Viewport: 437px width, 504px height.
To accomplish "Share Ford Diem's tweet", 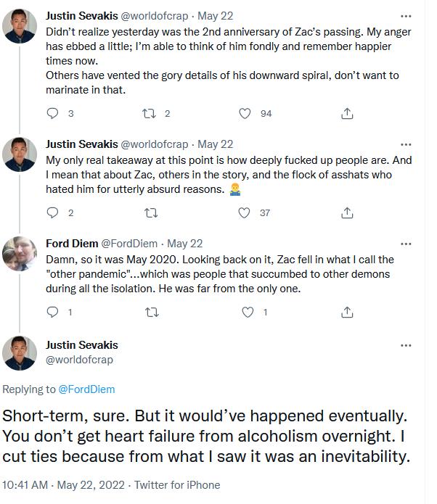I will 347,312.
